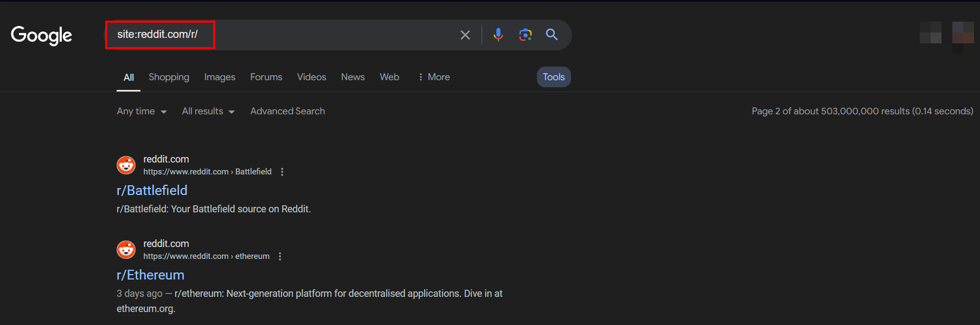Click the magnifying glass search icon
The height and width of the screenshot is (325, 980).
pos(552,35)
